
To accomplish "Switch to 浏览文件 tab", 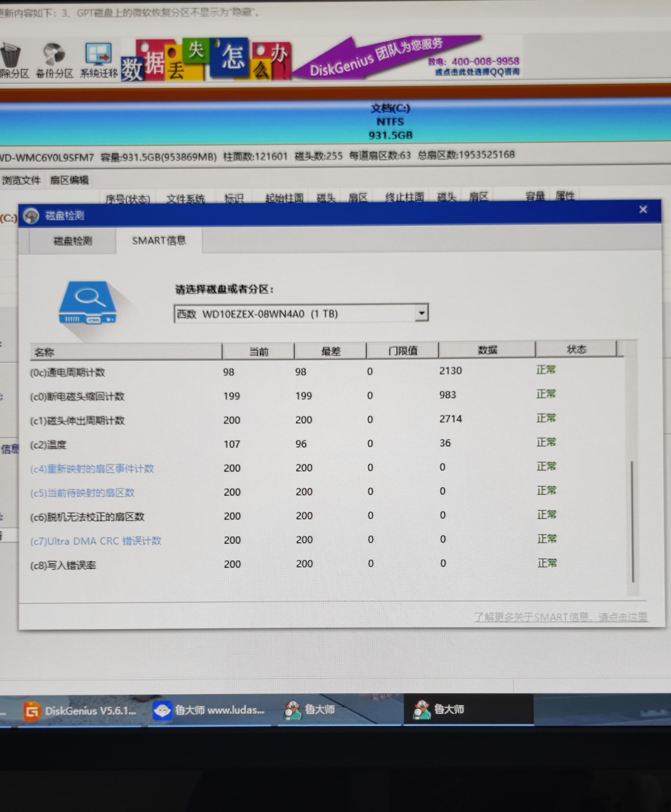I will (21, 180).
